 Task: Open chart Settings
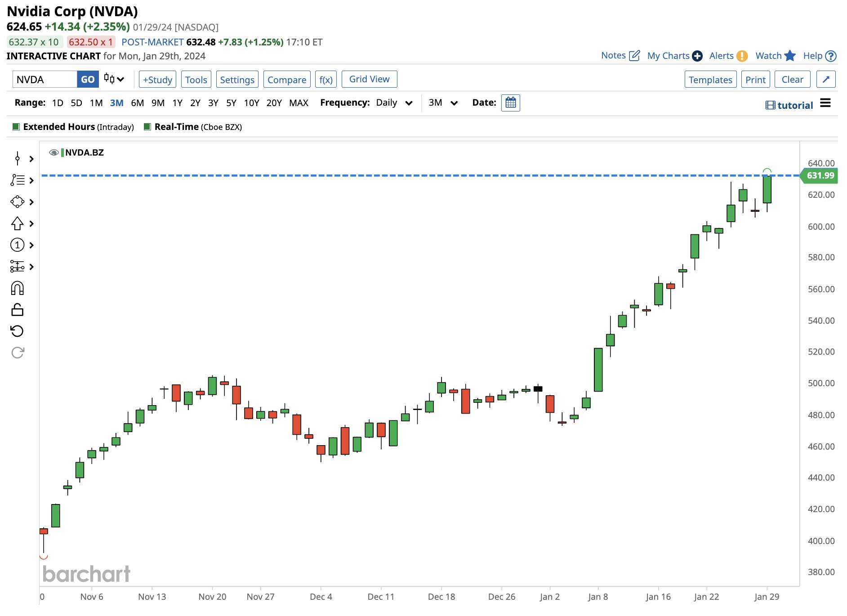[237, 80]
